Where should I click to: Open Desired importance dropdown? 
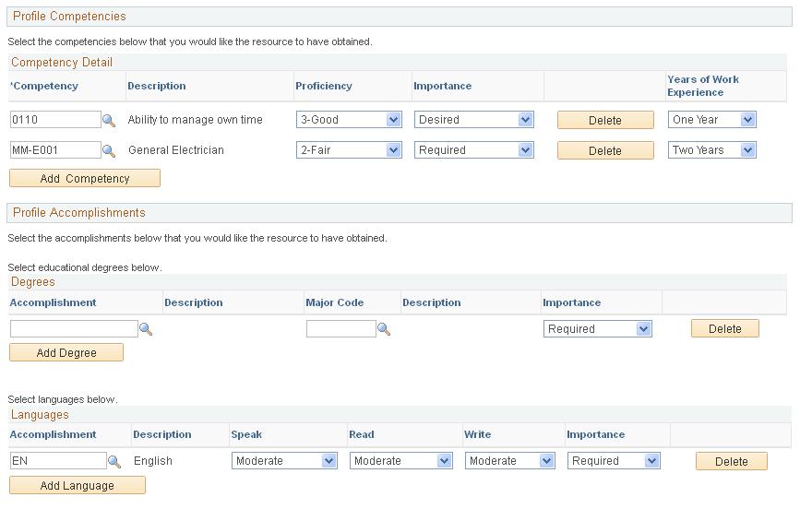474,120
